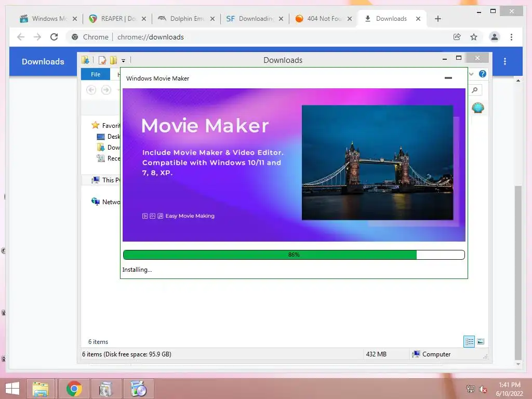Click the Tower Bridge preview image
Screen dimensions: 532x399
tap(377, 163)
